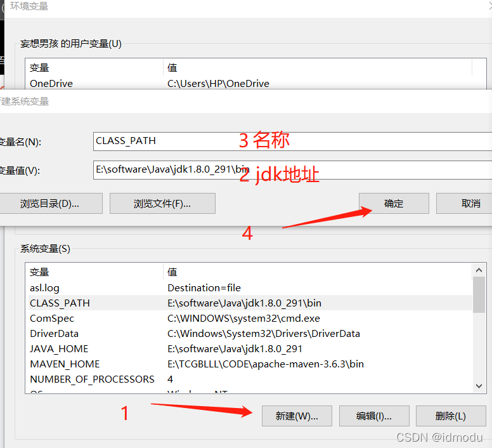Viewport: 492px width, 448px height.
Task: Click value C:\Users\HP\OneDrive
Action: click(218, 84)
